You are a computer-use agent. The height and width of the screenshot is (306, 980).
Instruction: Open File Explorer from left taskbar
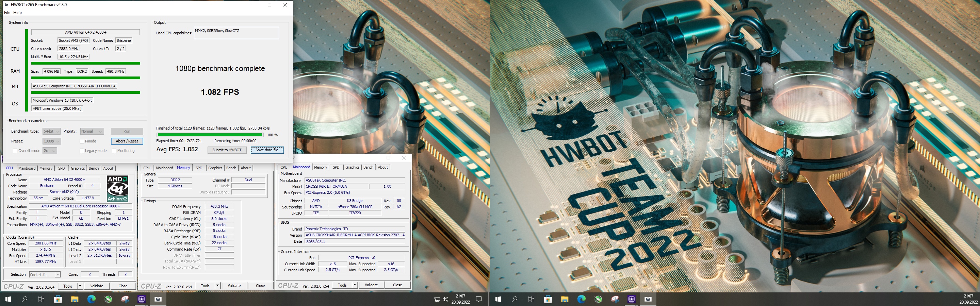click(75, 299)
